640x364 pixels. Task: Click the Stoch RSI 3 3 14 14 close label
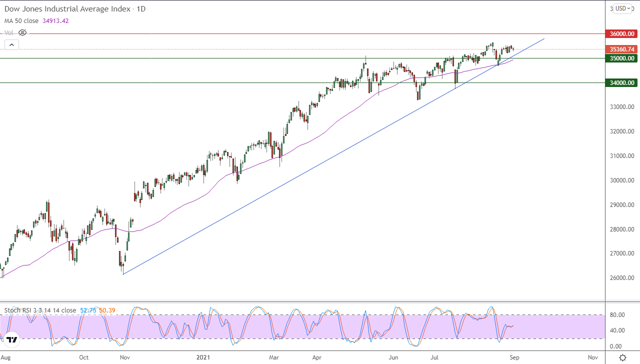pyautogui.click(x=40, y=310)
